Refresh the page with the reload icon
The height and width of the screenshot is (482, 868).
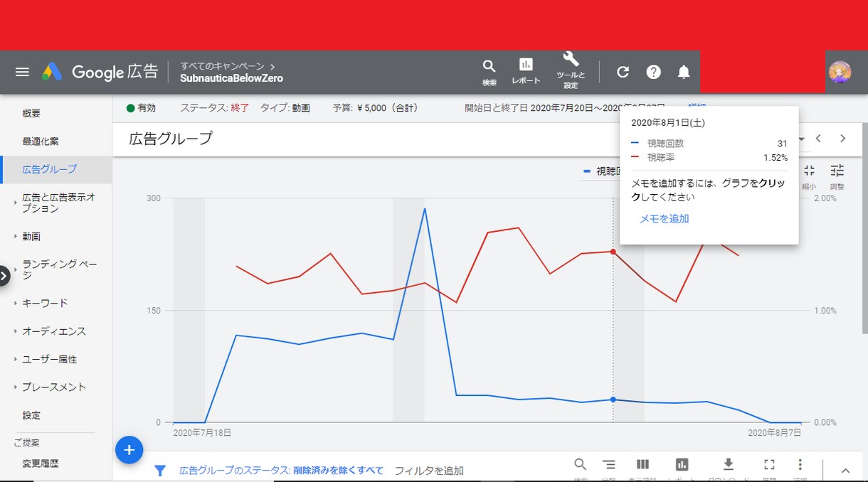623,72
